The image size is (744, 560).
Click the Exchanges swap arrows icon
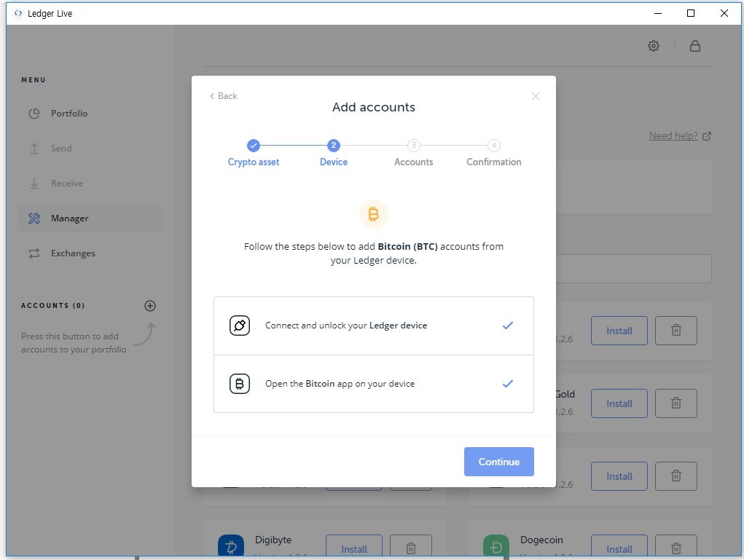[34, 253]
